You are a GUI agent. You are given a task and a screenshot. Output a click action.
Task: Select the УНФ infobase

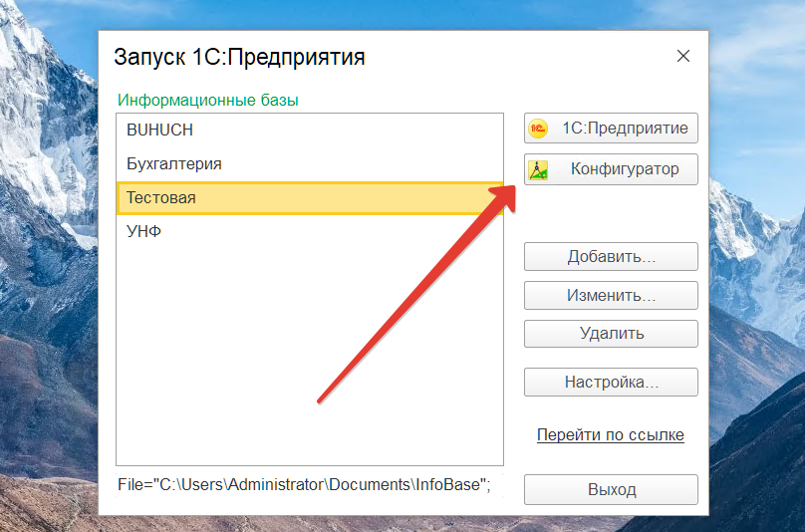(310, 231)
